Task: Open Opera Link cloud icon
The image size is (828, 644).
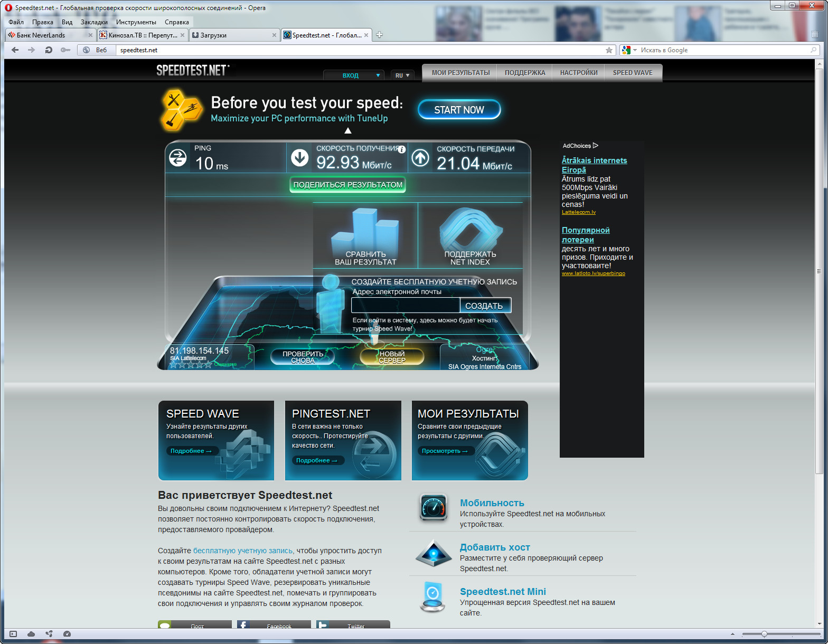Action: (31, 634)
